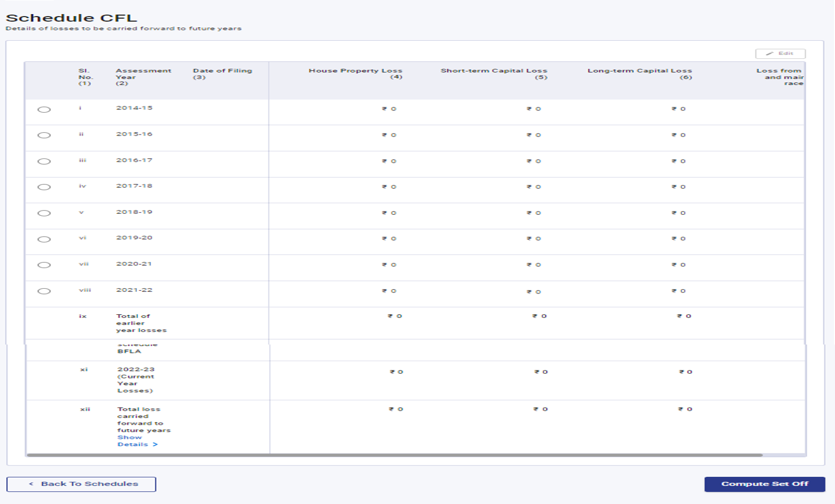Select radio button for year 2020-21
The width and height of the screenshot is (835, 504).
[x=44, y=265]
